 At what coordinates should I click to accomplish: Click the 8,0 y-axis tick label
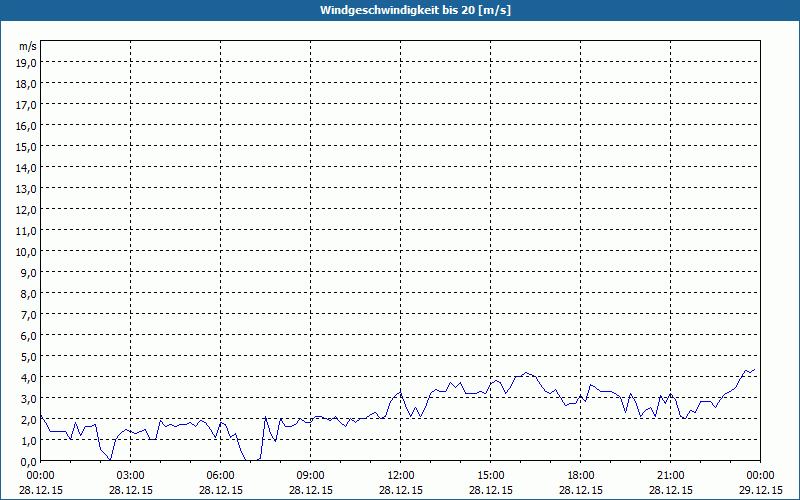[30, 294]
